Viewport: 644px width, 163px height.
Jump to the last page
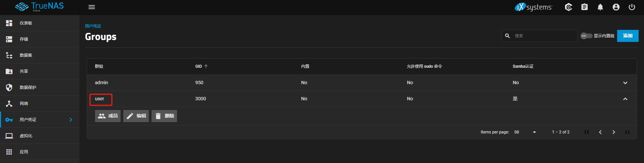(x=627, y=132)
